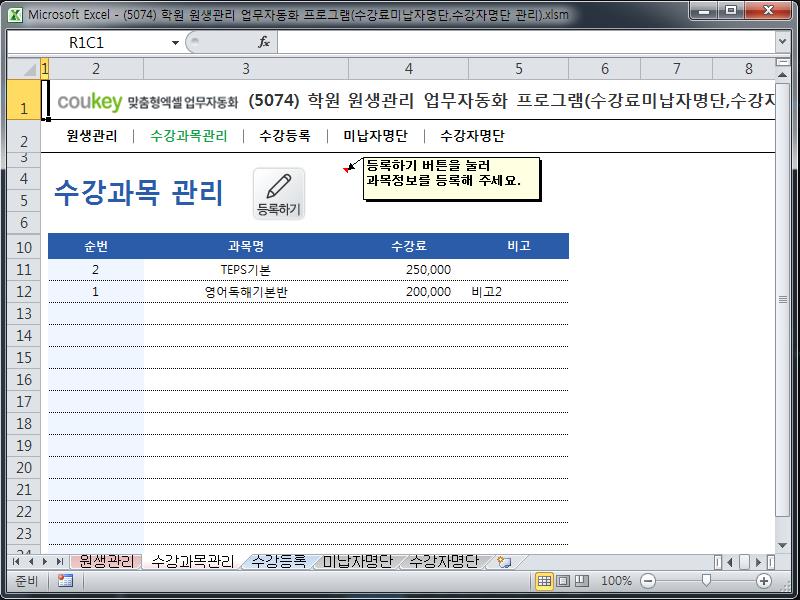Switch to the 수강과목관리 sheet tab

click(x=193, y=562)
